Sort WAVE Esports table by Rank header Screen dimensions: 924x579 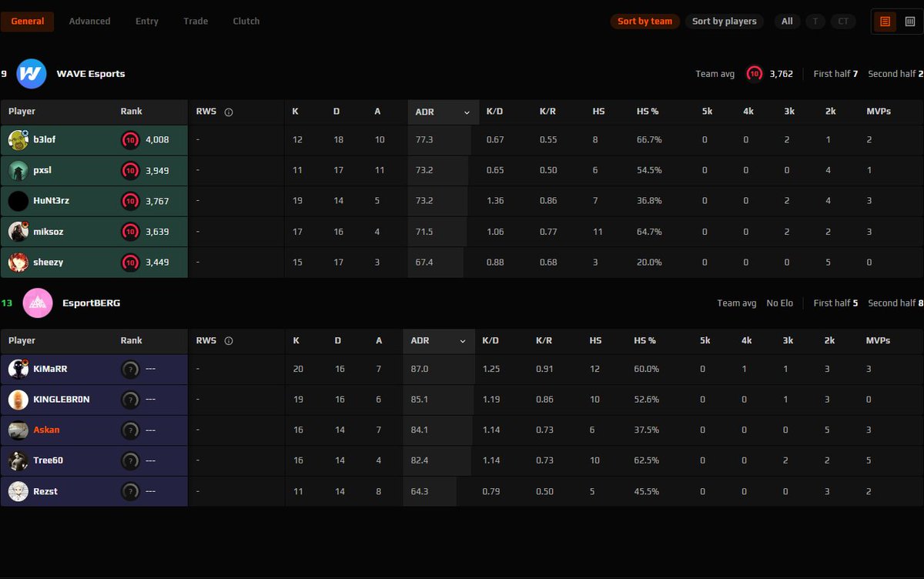[x=132, y=112]
